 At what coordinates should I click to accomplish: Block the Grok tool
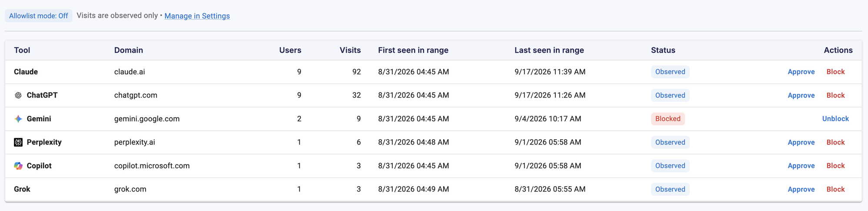835,189
